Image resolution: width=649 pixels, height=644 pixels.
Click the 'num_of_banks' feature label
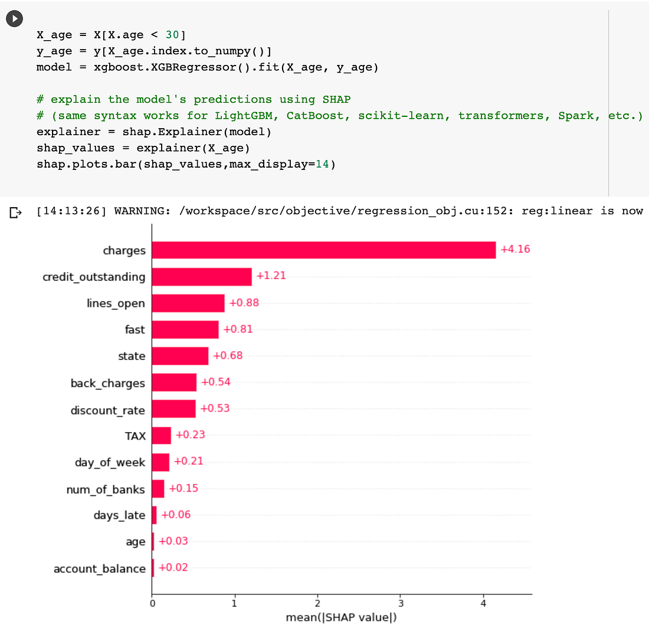click(x=106, y=489)
